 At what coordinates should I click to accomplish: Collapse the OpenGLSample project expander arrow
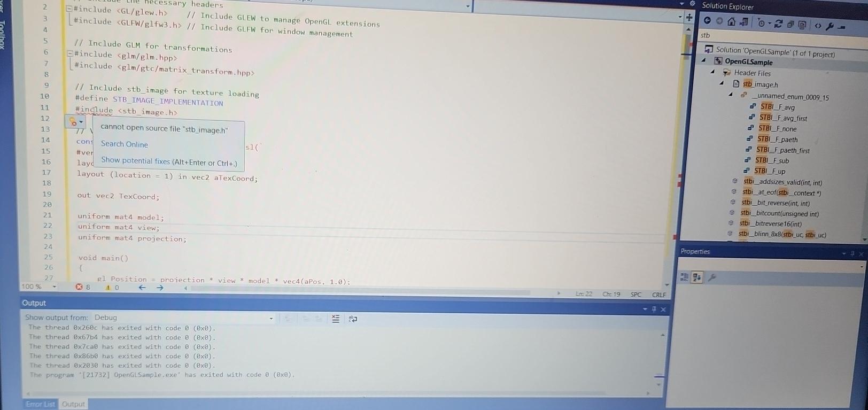coord(704,60)
